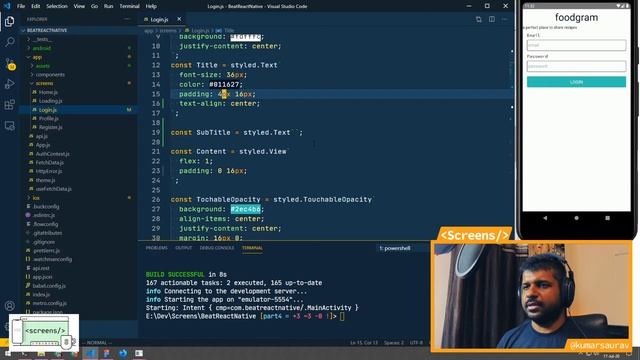640x360 pixels.
Task: Click the browser icon in Windows taskbar
Action: (x=122, y=353)
